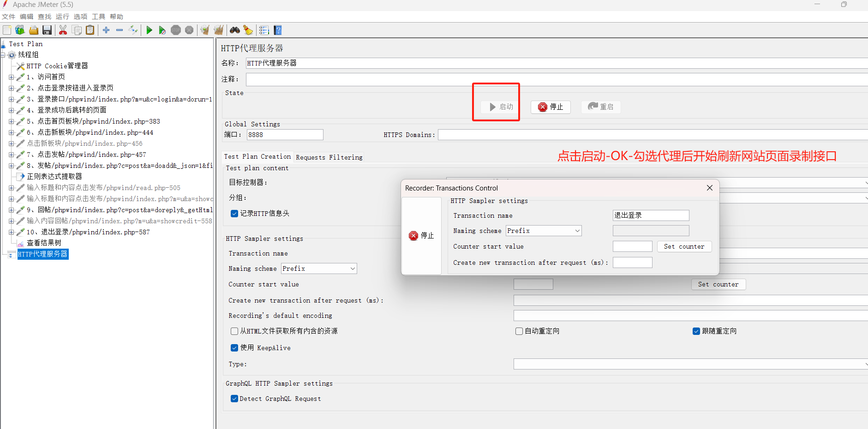Close the Recorder Transactions Control dialog
Screen dimensions: 868x429
(710, 188)
